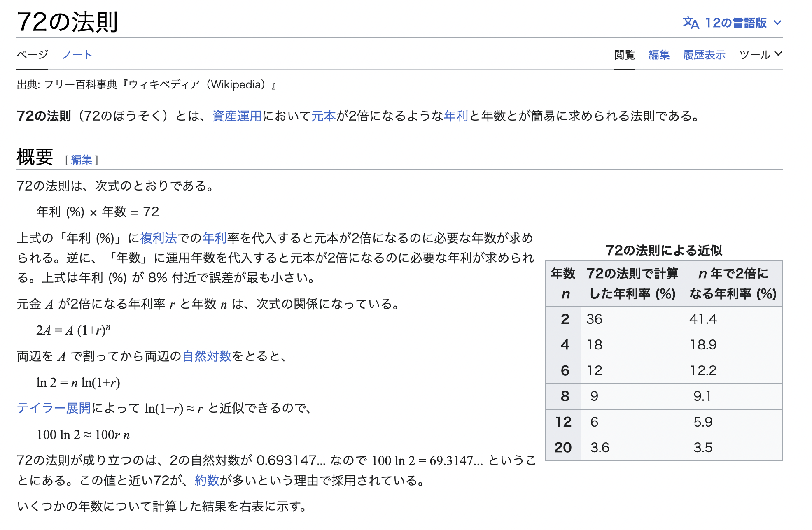Click the 編集 link beside 概要 heading
Viewport: 812px width, 530px height.
(82, 160)
